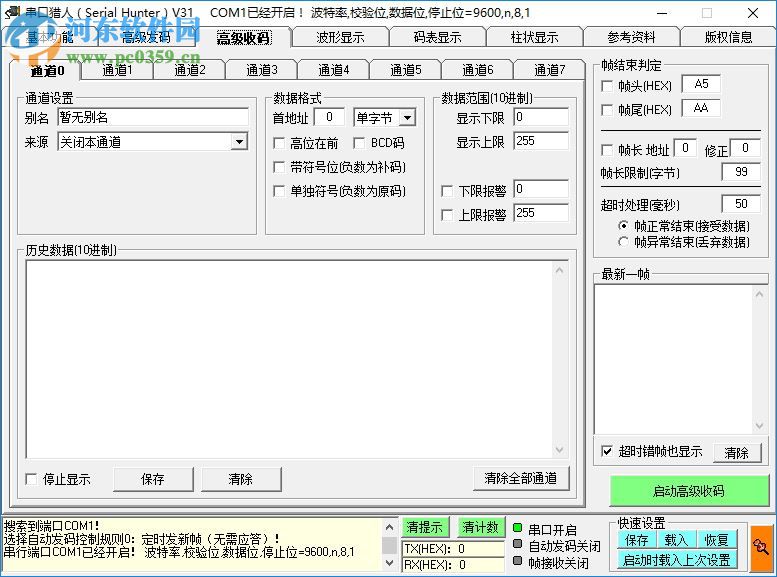Image resolution: width=777 pixels, height=577 pixels.
Task: Check the 上限报警 checkbox
Action: pos(446,215)
